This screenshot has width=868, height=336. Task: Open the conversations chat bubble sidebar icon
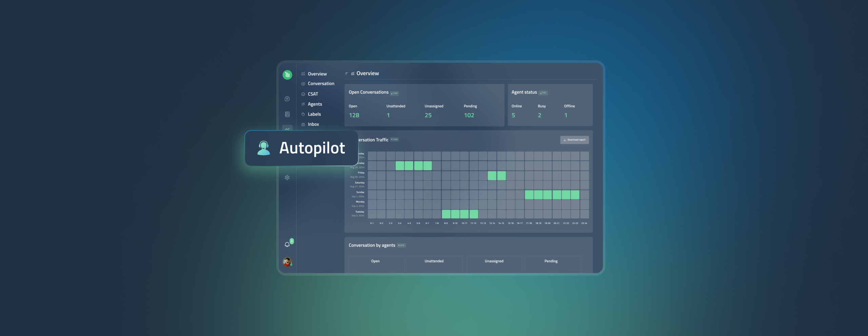287,99
